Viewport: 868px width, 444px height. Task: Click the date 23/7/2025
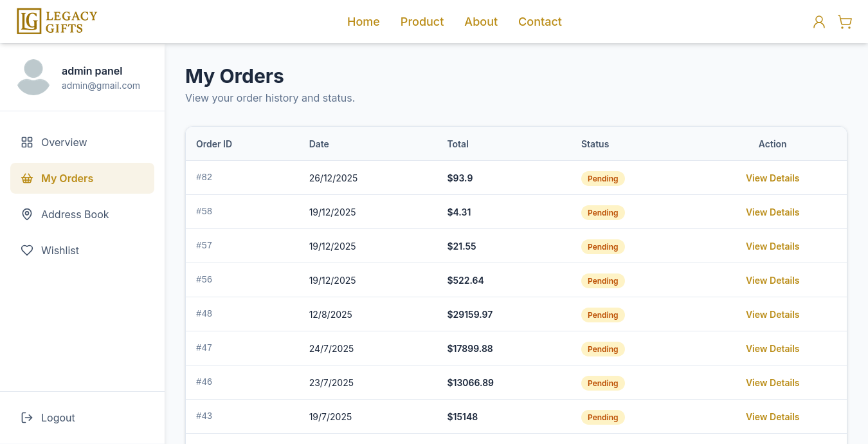pos(331,383)
